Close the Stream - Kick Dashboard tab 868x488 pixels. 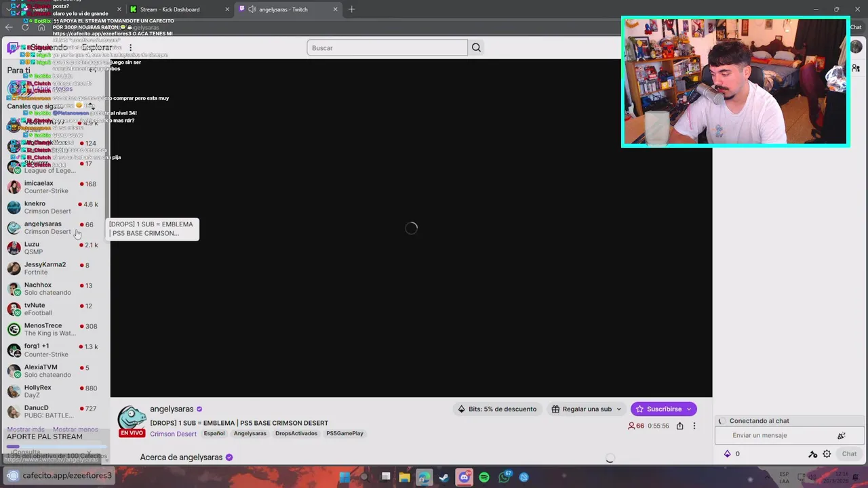[x=227, y=9]
